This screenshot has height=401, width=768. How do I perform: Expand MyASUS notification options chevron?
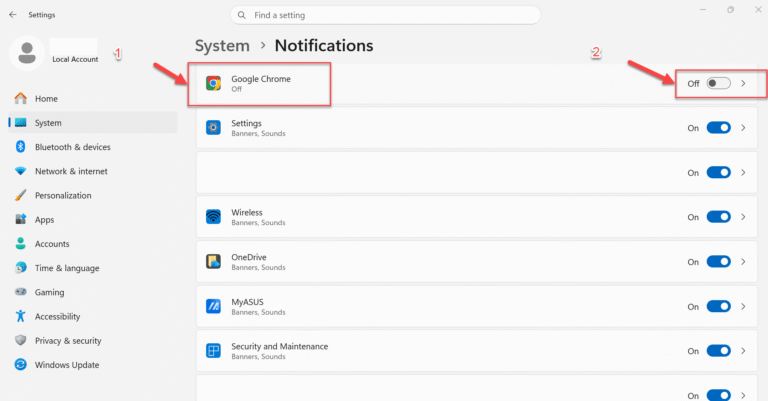pyautogui.click(x=744, y=307)
